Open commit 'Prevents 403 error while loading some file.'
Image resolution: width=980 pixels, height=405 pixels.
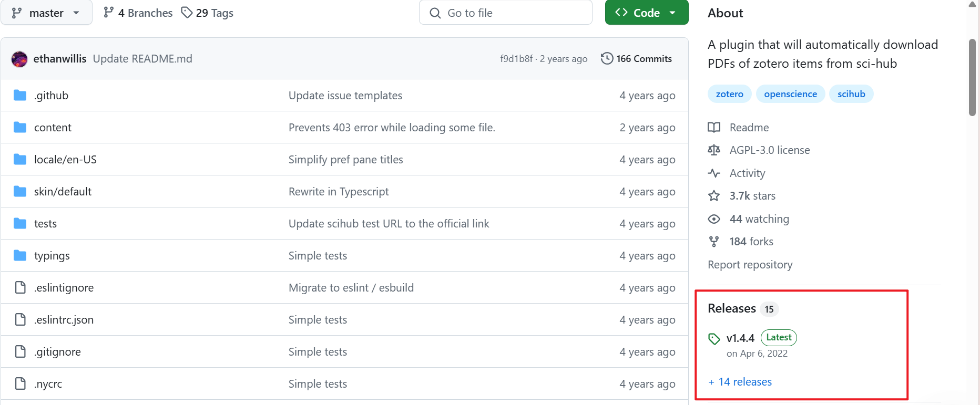tap(392, 128)
